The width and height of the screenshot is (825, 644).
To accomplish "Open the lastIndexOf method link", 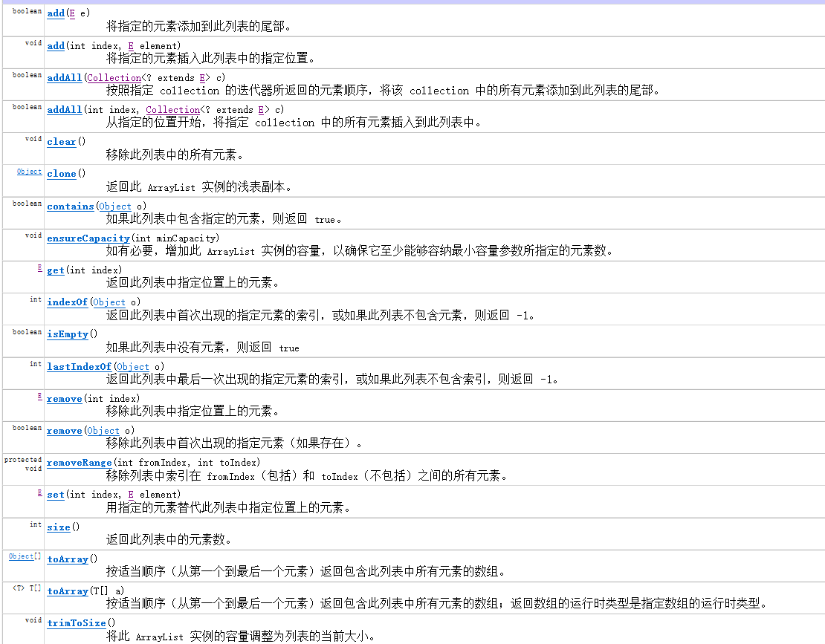I will pos(79,367).
